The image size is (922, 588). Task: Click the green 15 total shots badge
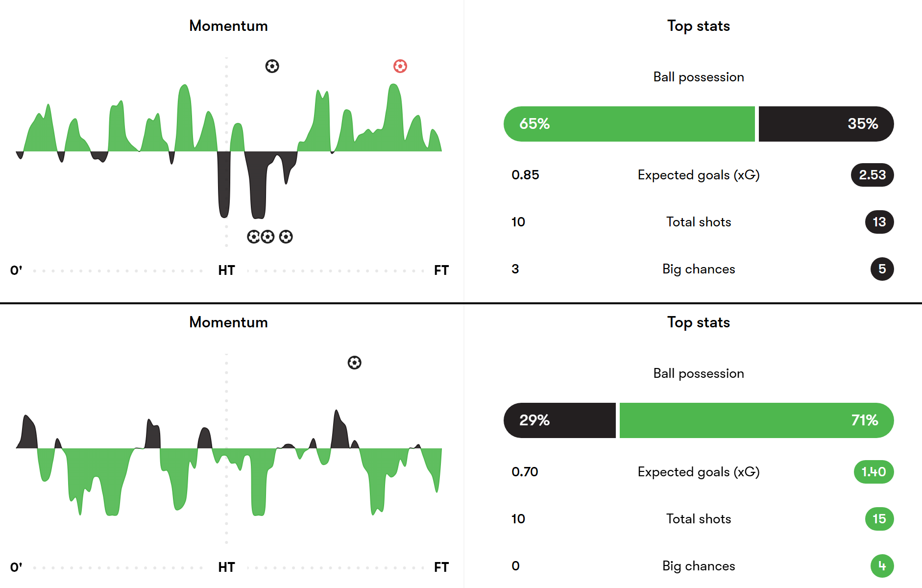(879, 519)
